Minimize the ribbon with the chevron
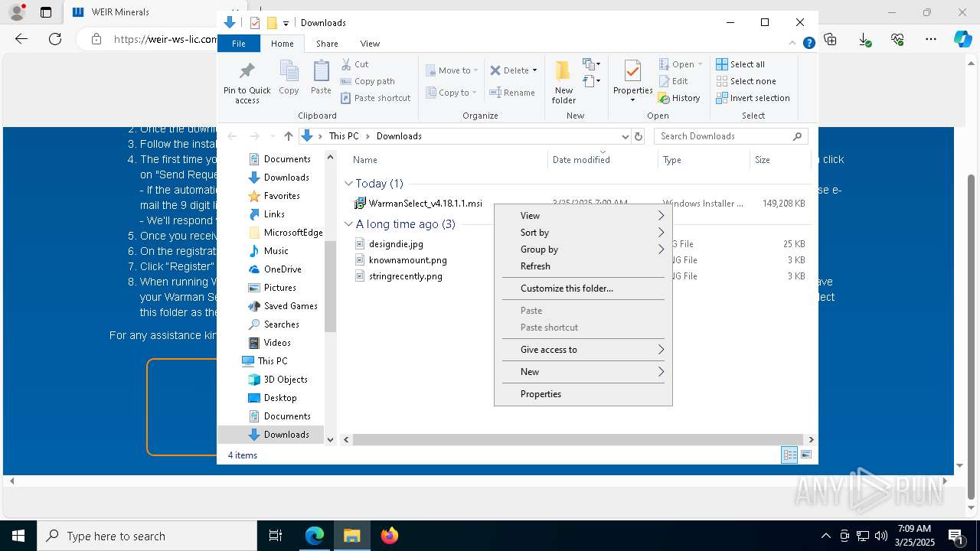This screenshot has width=980, height=551. (794, 44)
